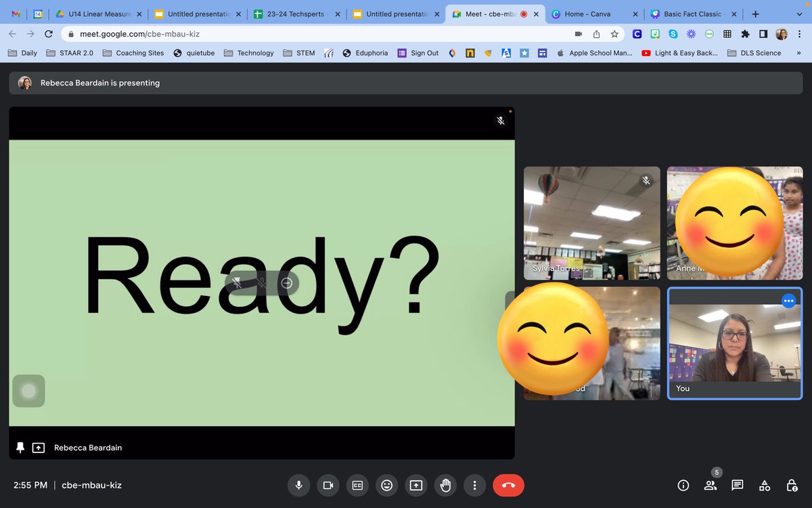The image size is (812, 508).
Task: Go back to the previous page
Action: point(12,34)
